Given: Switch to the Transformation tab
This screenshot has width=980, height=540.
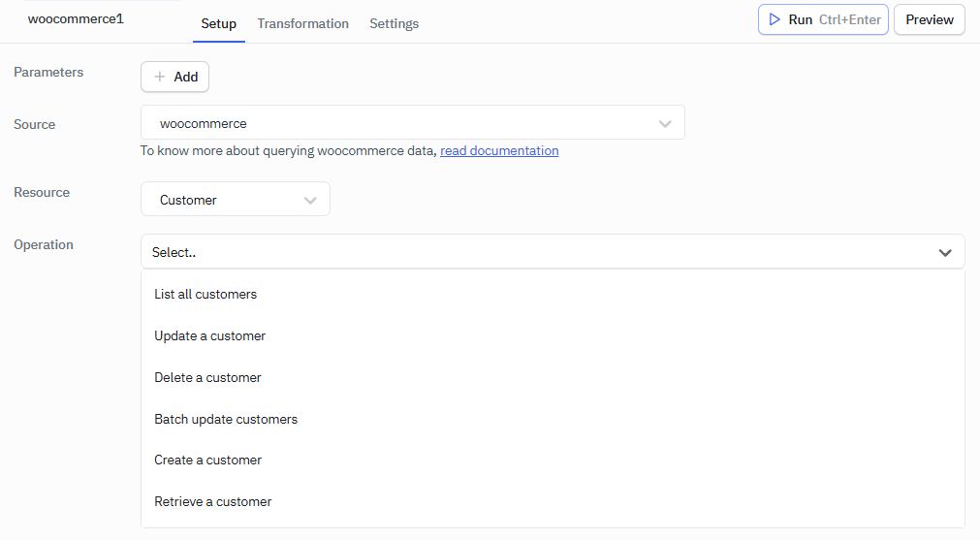Looking at the screenshot, I should pyautogui.click(x=302, y=23).
